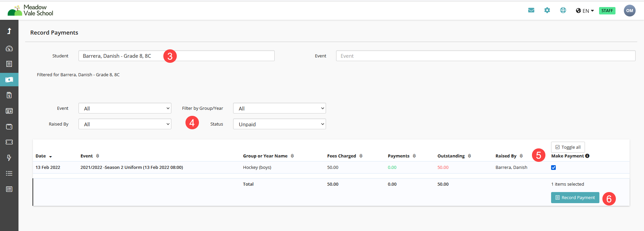Open the Status dropdown showing Unpaid
Screen dimensions: 644x231
coord(279,124)
